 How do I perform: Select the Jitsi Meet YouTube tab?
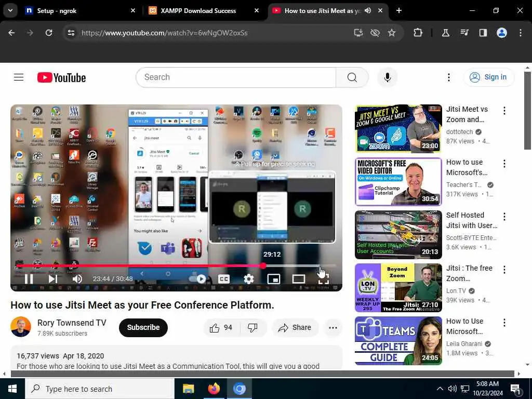321,11
